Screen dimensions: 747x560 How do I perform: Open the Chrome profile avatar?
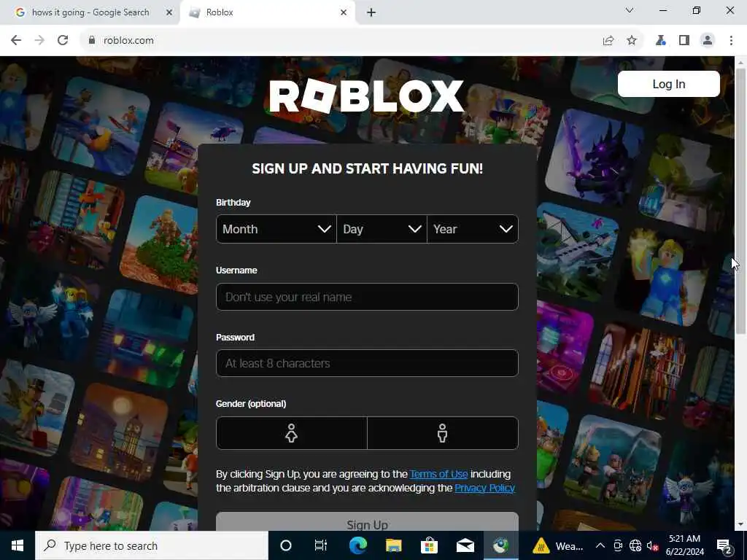(708, 41)
